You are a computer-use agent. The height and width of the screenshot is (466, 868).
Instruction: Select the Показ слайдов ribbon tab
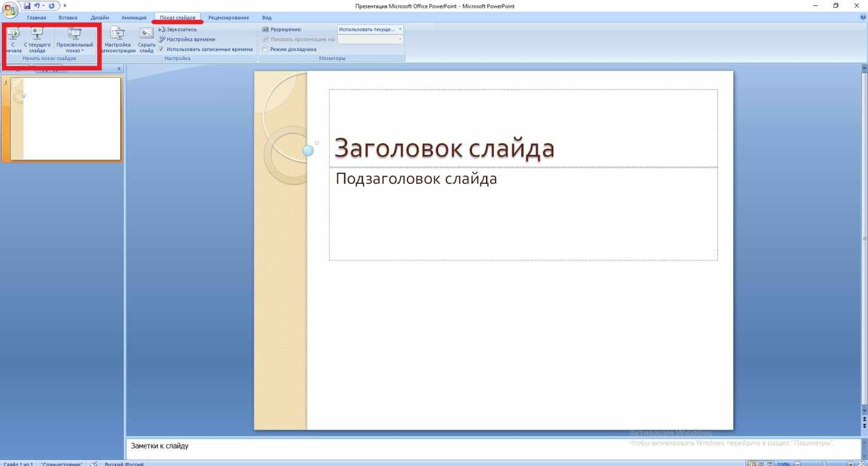177,18
